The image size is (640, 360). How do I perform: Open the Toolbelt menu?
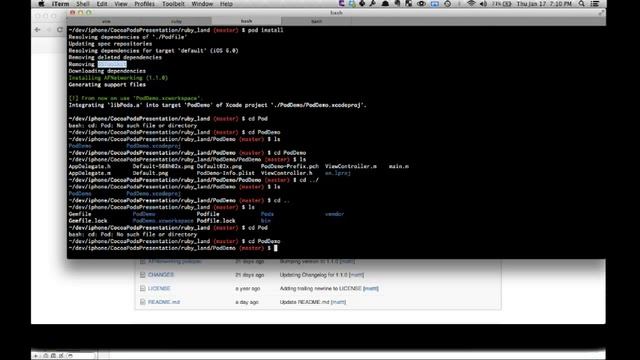173,4
